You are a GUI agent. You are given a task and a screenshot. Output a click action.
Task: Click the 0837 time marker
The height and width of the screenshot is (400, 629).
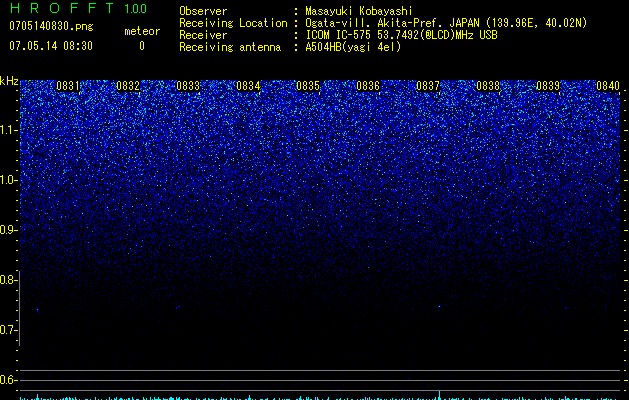[x=428, y=85]
